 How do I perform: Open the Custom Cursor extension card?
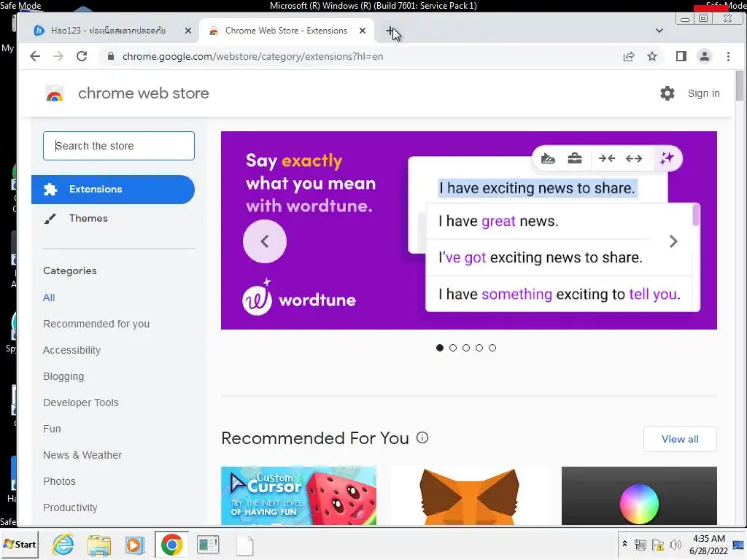[298, 496]
